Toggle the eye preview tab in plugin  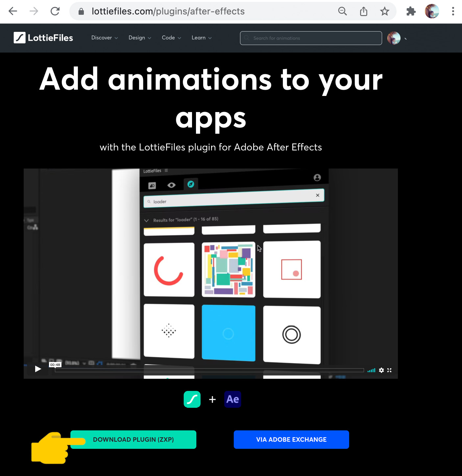(171, 185)
